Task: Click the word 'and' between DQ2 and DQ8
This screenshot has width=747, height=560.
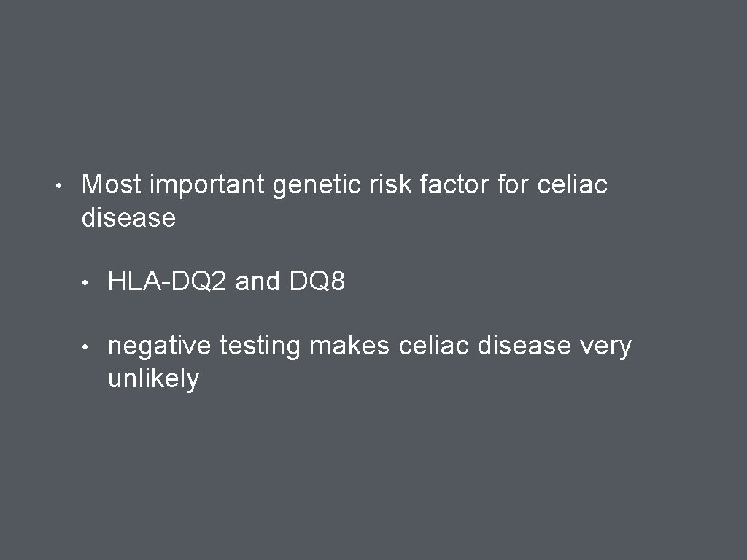Action: coord(258,281)
